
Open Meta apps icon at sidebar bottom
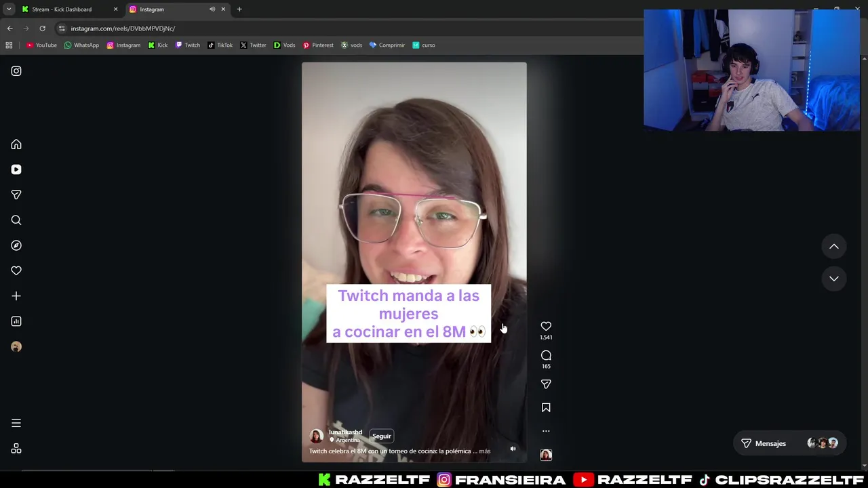pyautogui.click(x=16, y=449)
